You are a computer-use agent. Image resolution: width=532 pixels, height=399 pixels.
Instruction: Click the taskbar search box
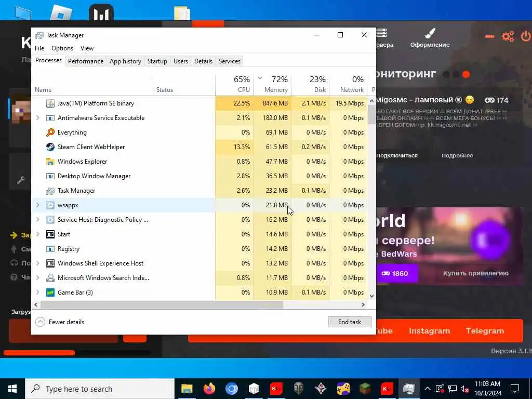100,389
